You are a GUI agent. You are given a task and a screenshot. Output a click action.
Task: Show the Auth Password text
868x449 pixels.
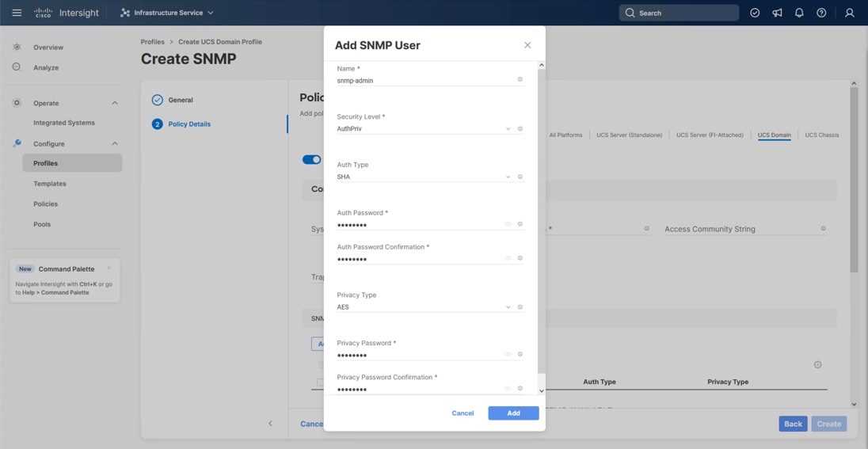pyautogui.click(x=508, y=224)
